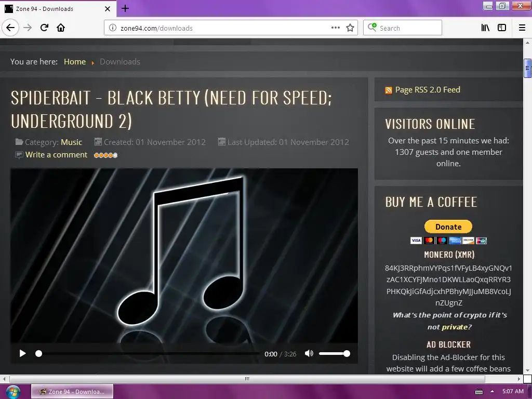Click the Spiderbait - Black Betty title
The height and width of the screenshot is (399, 532).
(x=171, y=109)
